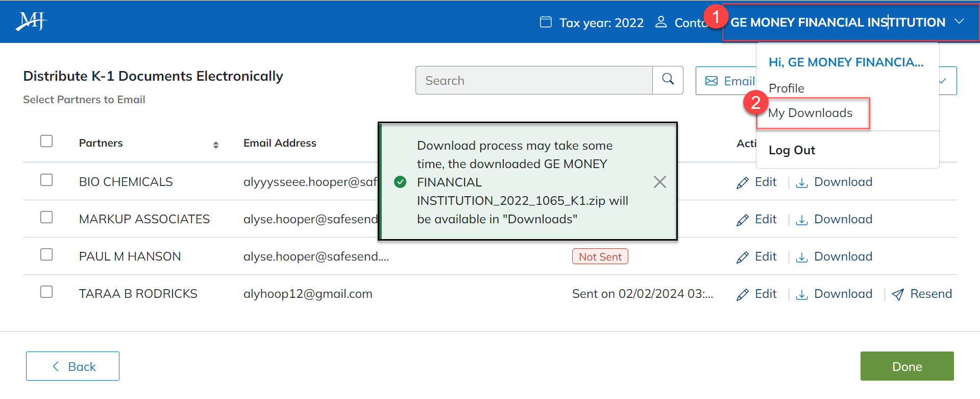Click the BIO CHEMICALS partner name

pos(126,182)
